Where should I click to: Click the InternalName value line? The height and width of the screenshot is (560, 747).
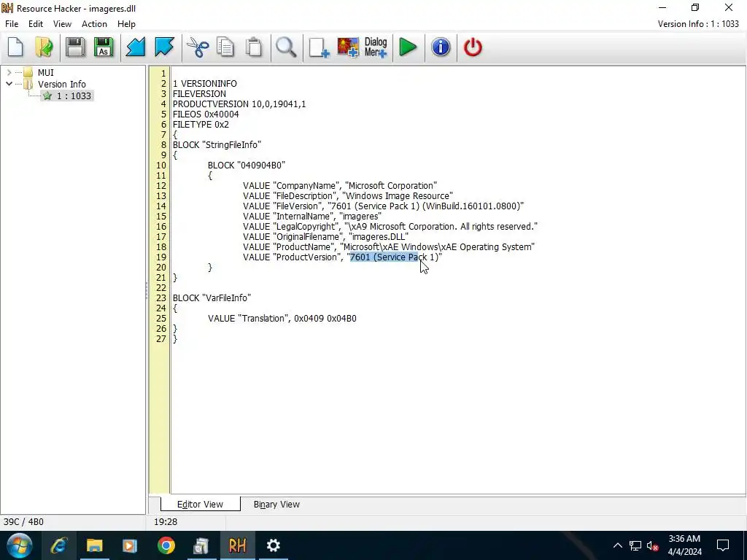point(312,216)
